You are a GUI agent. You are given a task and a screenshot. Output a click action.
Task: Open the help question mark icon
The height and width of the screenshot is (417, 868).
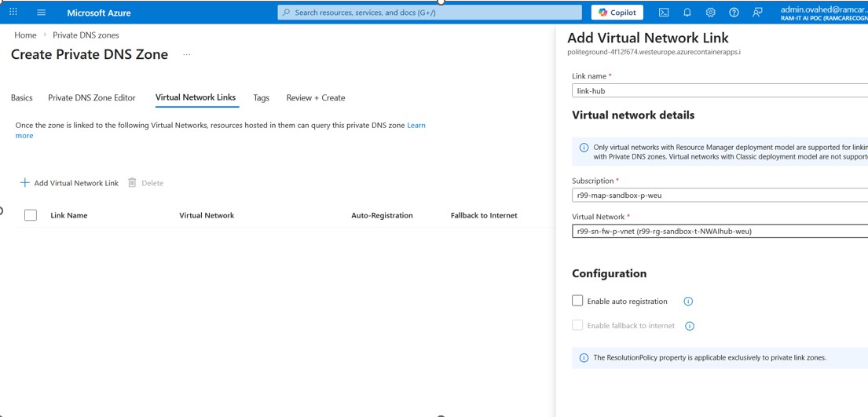(734, 13)
